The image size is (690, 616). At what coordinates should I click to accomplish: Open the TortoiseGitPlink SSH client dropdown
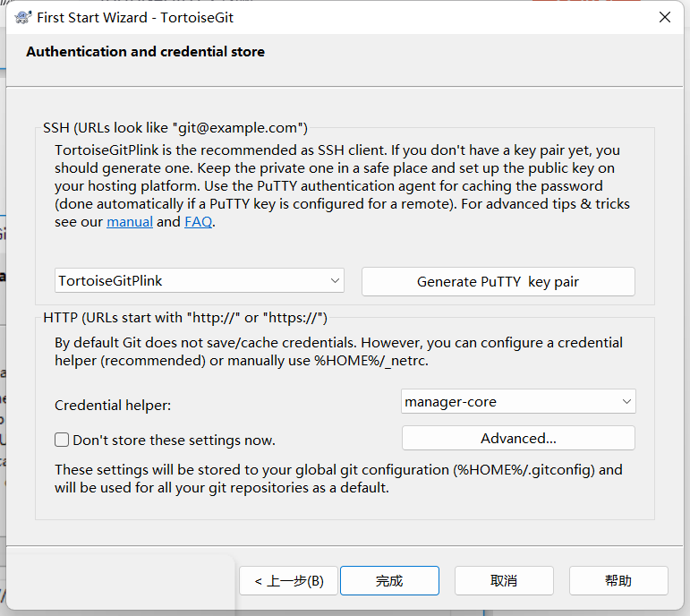point(200,280)
